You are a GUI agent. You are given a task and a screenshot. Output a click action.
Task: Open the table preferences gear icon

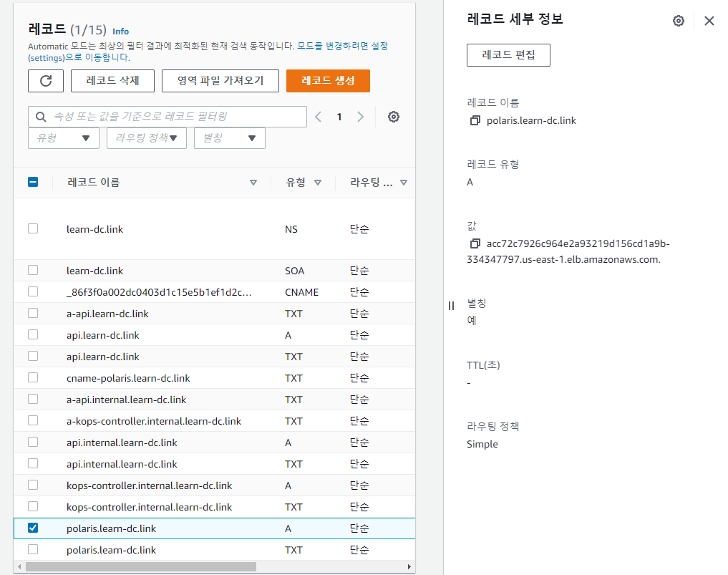tap(393, 116)
